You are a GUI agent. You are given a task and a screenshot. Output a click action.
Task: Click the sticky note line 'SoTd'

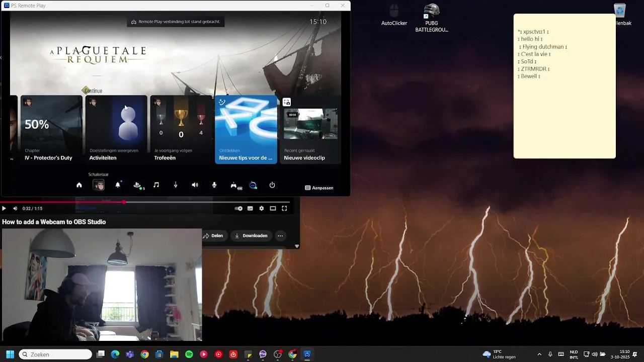point(527,61)
